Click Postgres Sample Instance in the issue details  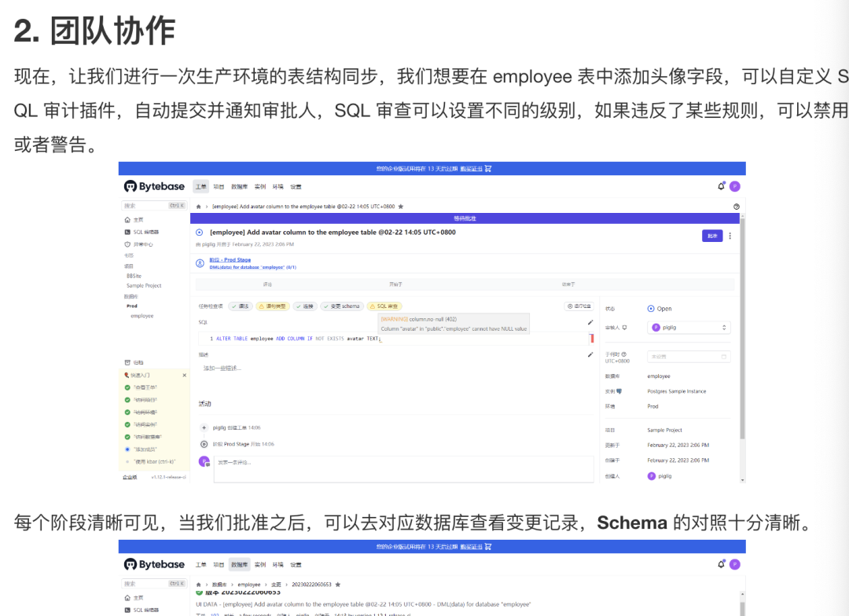[677, 391]
